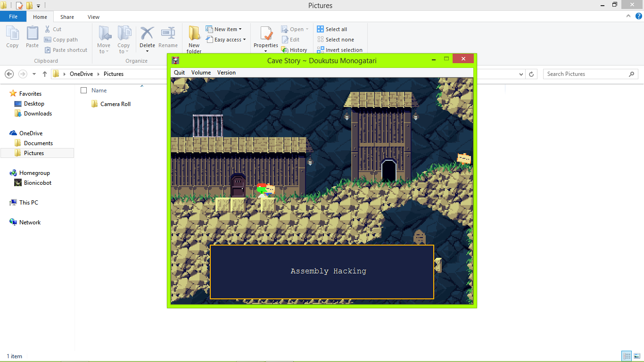Click the quick access Properties icon

tap(19, 6)
